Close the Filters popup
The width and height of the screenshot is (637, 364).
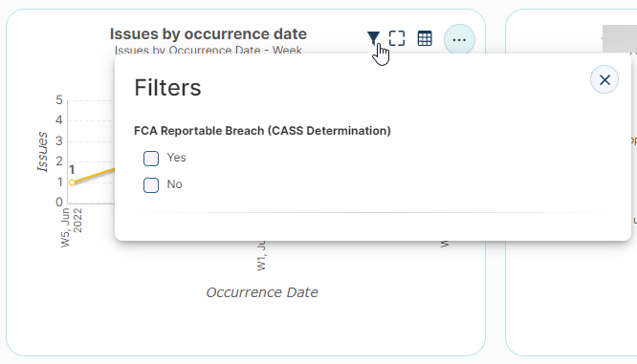[604, 79]
